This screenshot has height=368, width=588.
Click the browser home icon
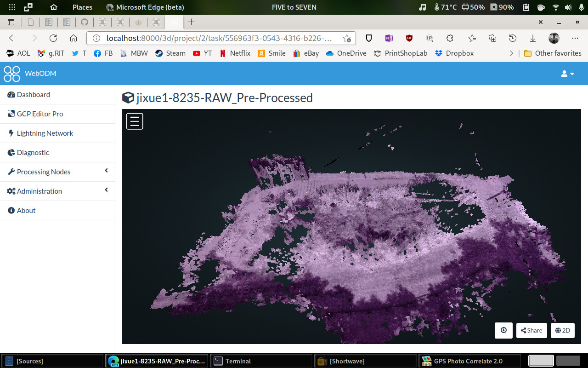[73, 38]
